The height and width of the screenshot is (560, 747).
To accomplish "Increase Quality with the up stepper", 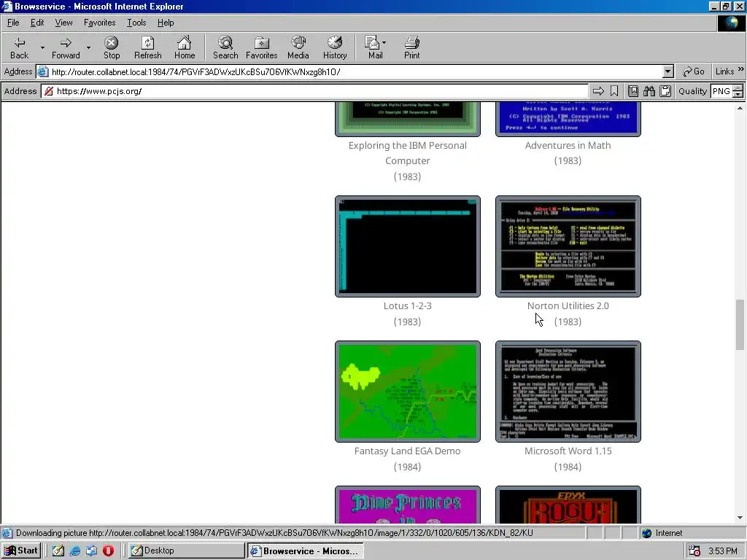I will [x=738, y=87].
